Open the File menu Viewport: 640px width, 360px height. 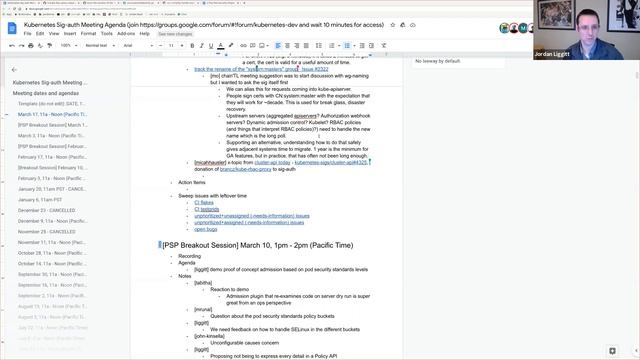click(x=27, y=34)
